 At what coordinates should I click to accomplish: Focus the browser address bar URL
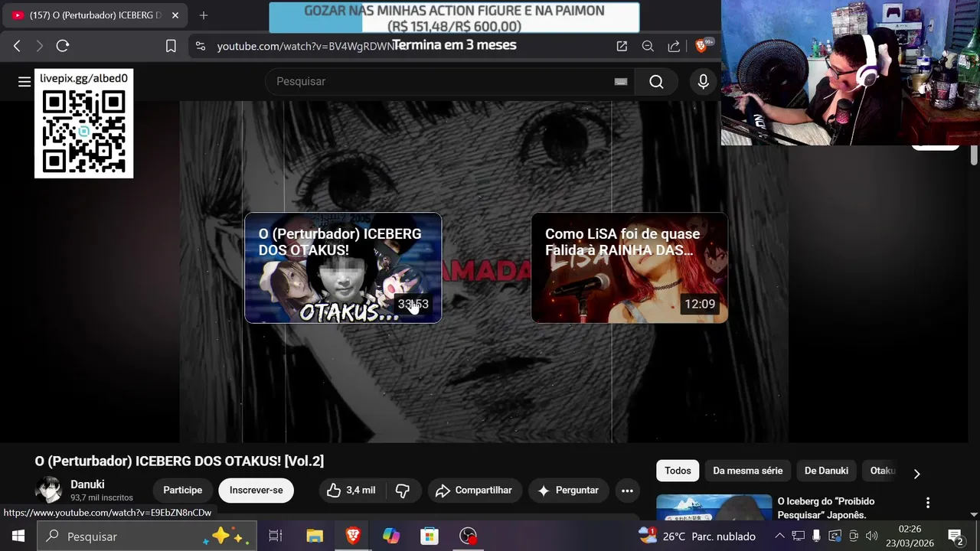coord(306,46)
